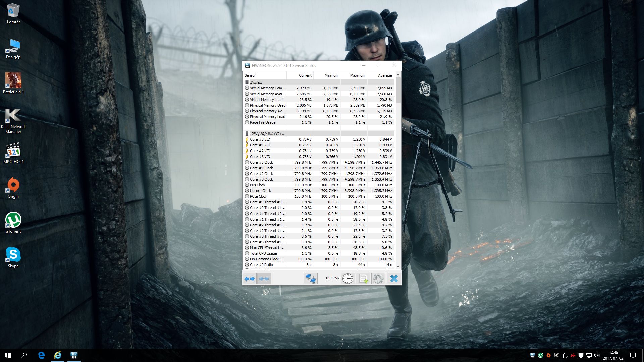Click the taskbar clock showing 12:49
The width and height of the screenshot is (644, 362).
tap(613, 355)
